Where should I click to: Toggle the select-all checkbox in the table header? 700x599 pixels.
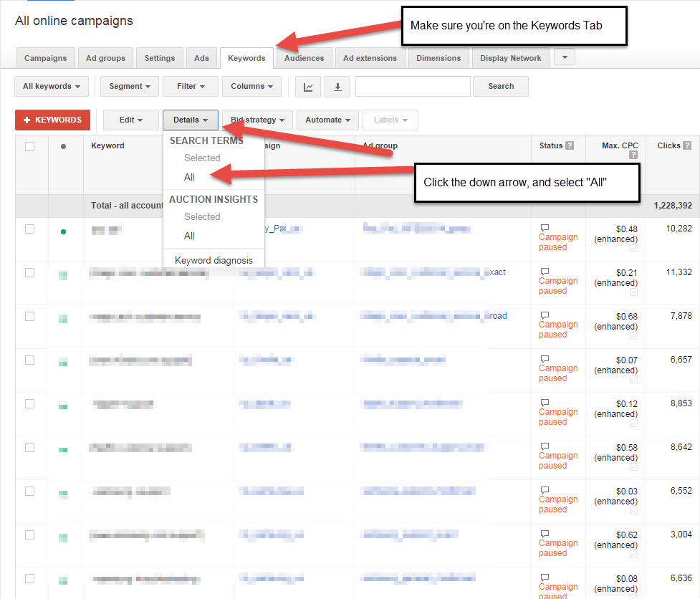coord(30,145)
